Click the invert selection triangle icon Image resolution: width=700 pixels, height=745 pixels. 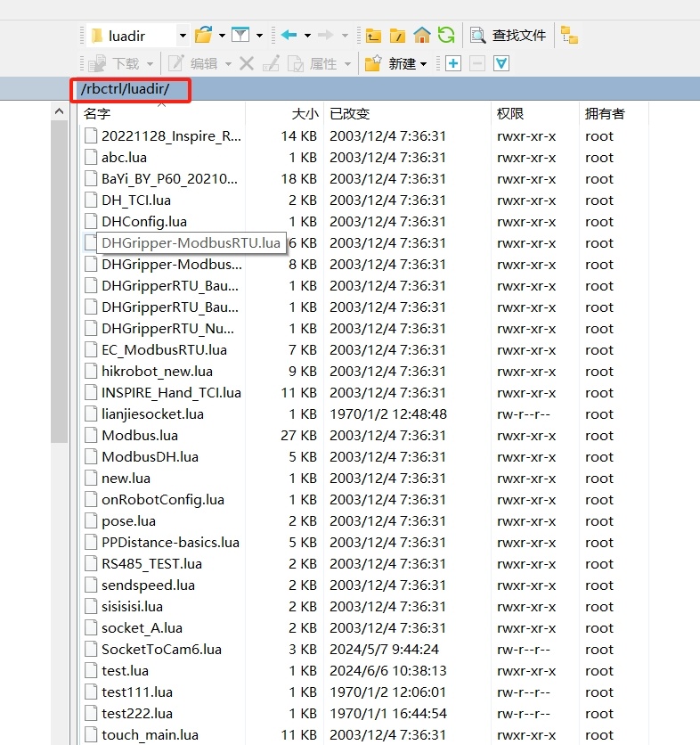(x=501, y=63)
